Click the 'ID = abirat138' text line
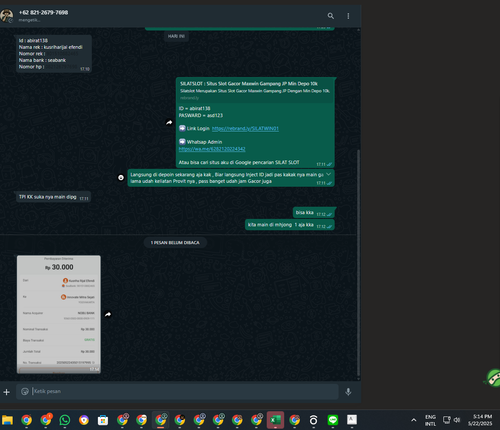Screen dimensions: 500x430 [x=194, y=108]
